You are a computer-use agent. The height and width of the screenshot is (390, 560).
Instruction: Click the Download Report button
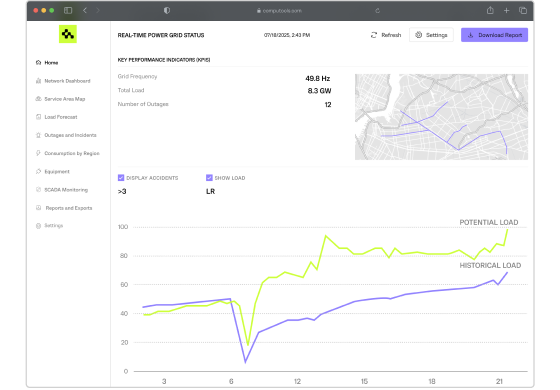pyautogui.click(x=494, y=35)
